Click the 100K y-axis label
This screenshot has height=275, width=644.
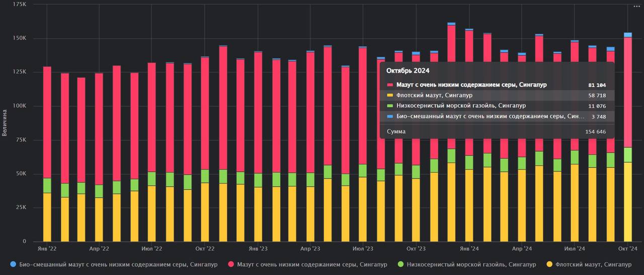coord(19,106)
